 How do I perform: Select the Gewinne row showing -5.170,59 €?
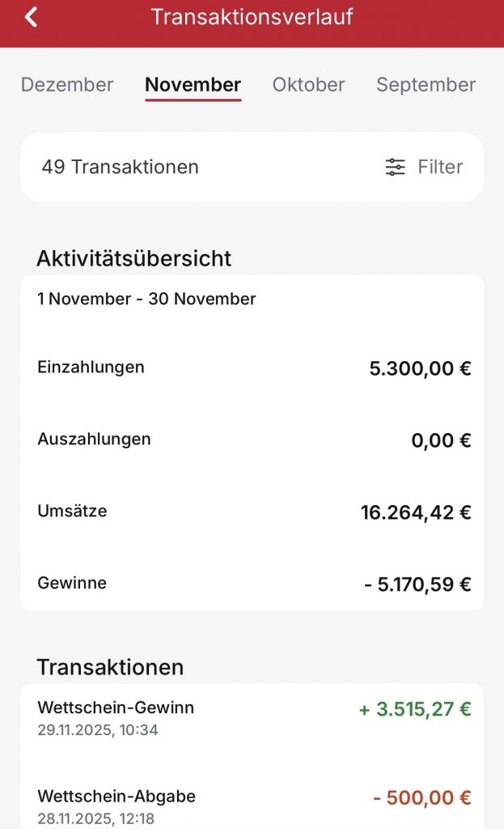252,583
